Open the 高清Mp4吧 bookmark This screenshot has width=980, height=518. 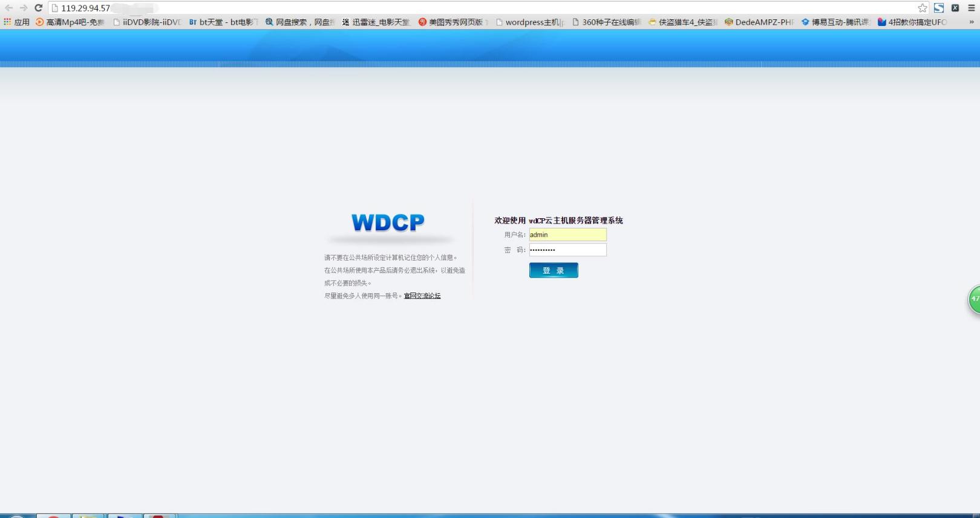[70, 22]
